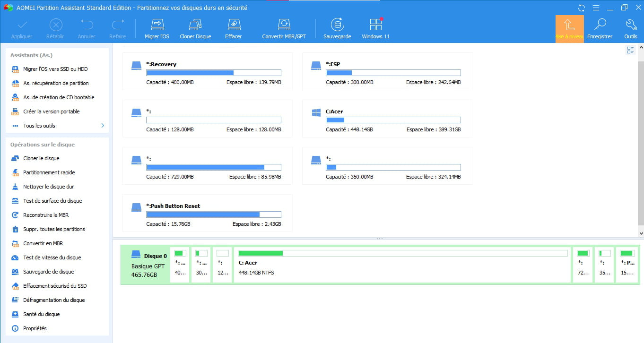
Task: Click the Assistants (As.) section header
Action: point(31,55)
